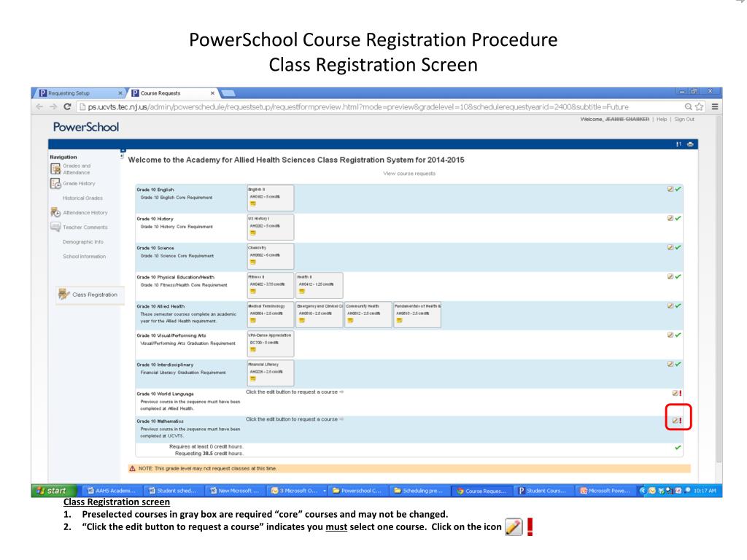This screenshot has height=560, width=747.
Task: Switch to the Microsoft Powe... taskbar window
Action: [605, 491]
